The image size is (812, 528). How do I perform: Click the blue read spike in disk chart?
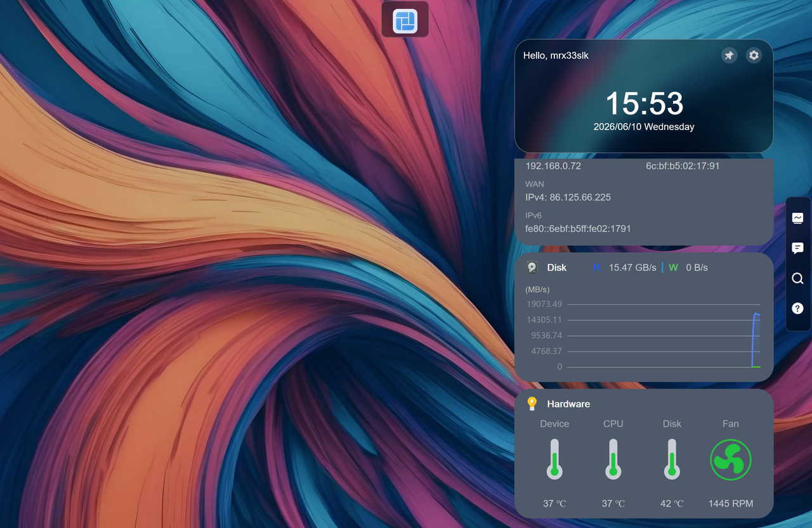tap(756, 340)
